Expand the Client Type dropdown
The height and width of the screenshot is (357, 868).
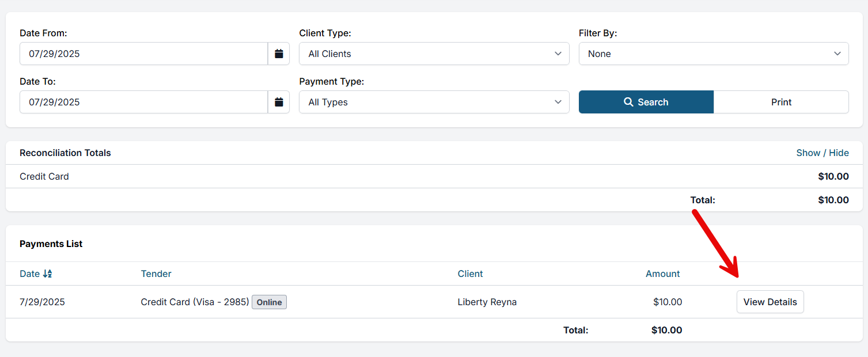point(434,54)
